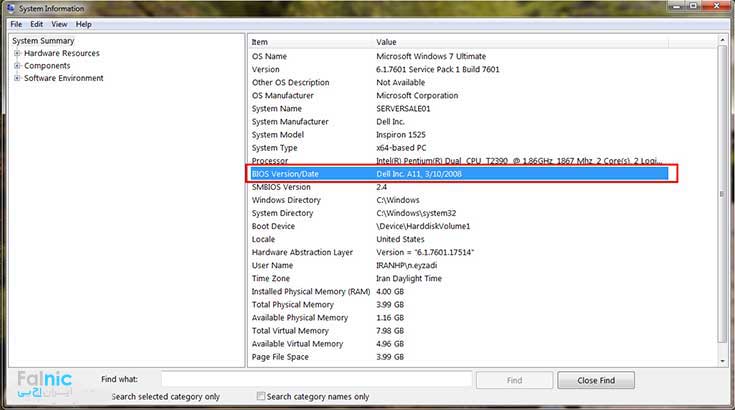The image size is (735, 410).
Task: Sort by the Item column header
Action: pos(309,42)
